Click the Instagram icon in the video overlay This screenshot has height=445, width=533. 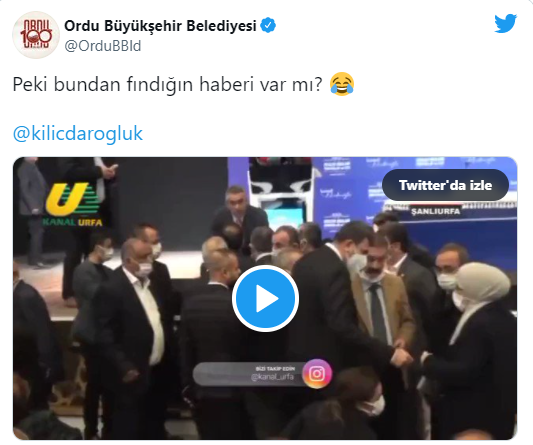pyautogui.click(x=317, y=374)
